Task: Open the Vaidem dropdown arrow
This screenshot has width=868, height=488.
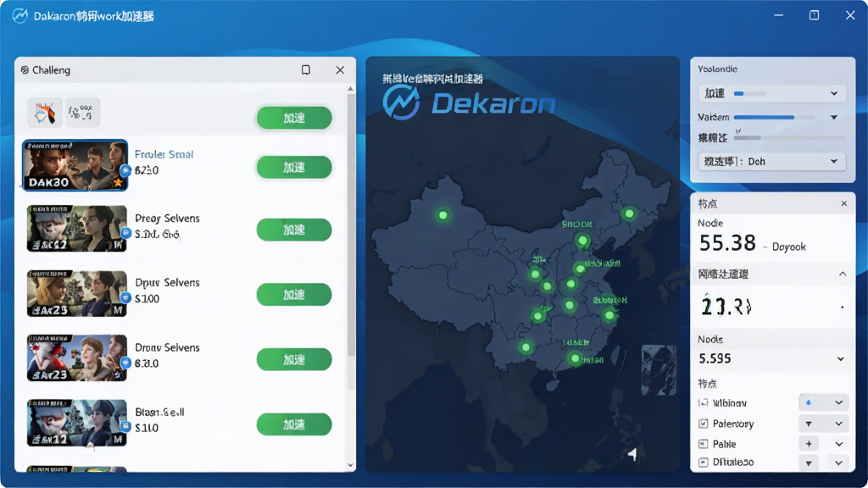Action: point(834,117)
